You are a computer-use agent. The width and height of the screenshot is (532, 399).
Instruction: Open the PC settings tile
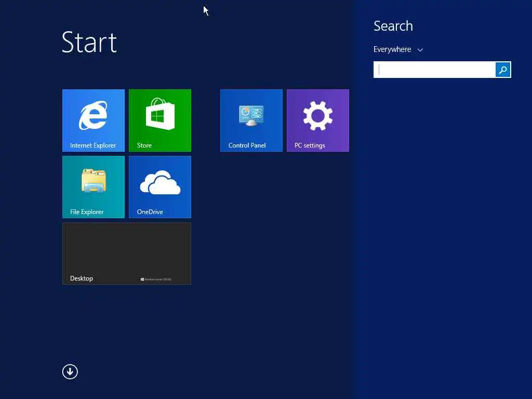(317, 121)
